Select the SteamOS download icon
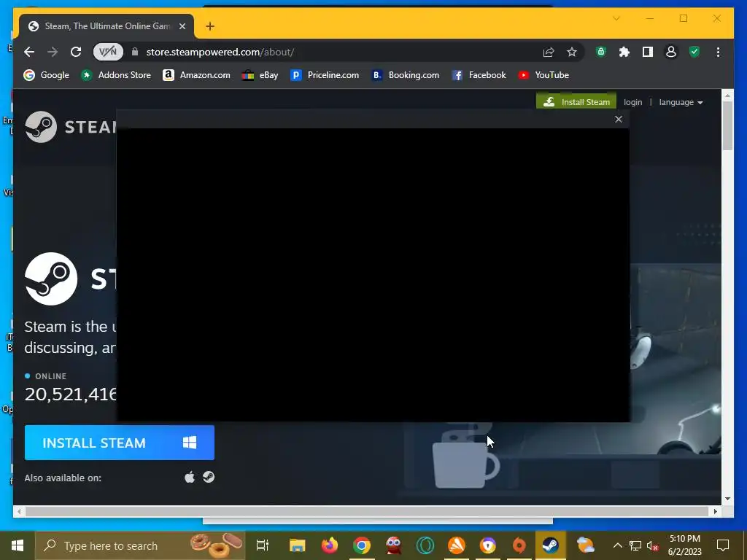 [209, 477]
